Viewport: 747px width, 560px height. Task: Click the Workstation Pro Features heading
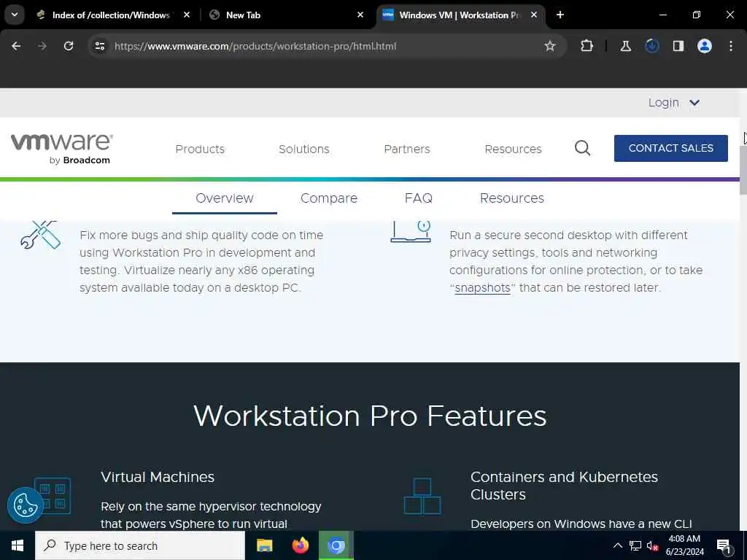point(370,416)
